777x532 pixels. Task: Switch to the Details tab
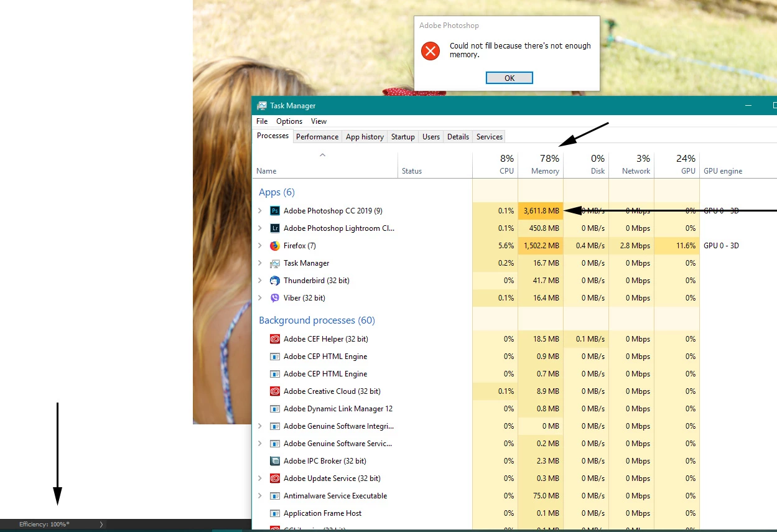coord(458,137)
